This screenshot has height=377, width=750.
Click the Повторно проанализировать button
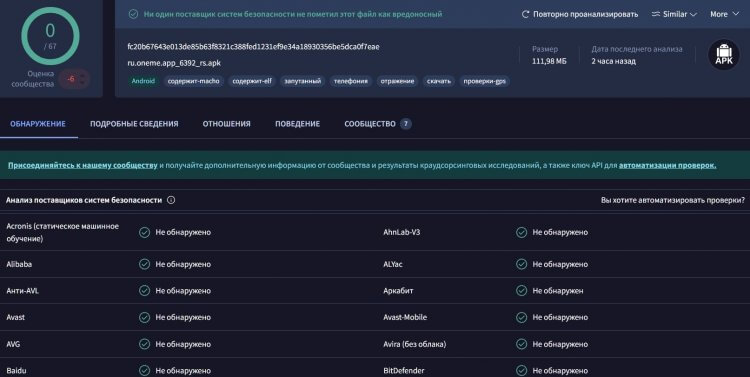click(580, 14)
